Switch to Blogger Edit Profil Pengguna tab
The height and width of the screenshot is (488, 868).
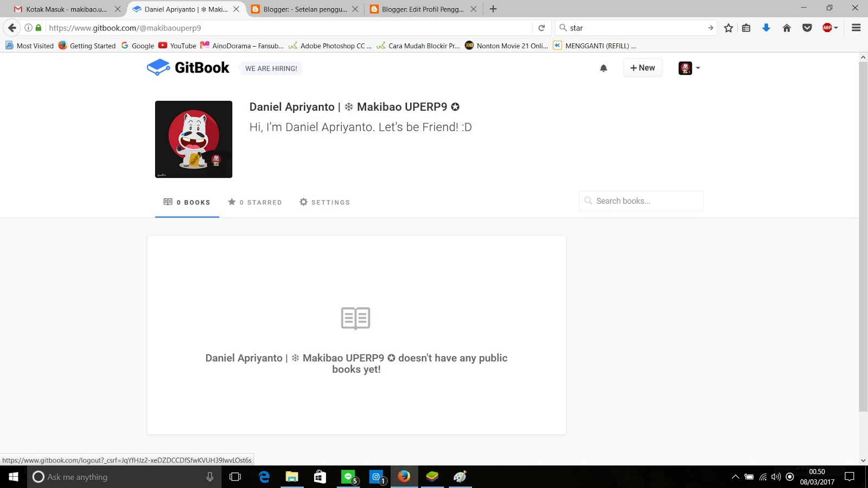click(423, 9)
